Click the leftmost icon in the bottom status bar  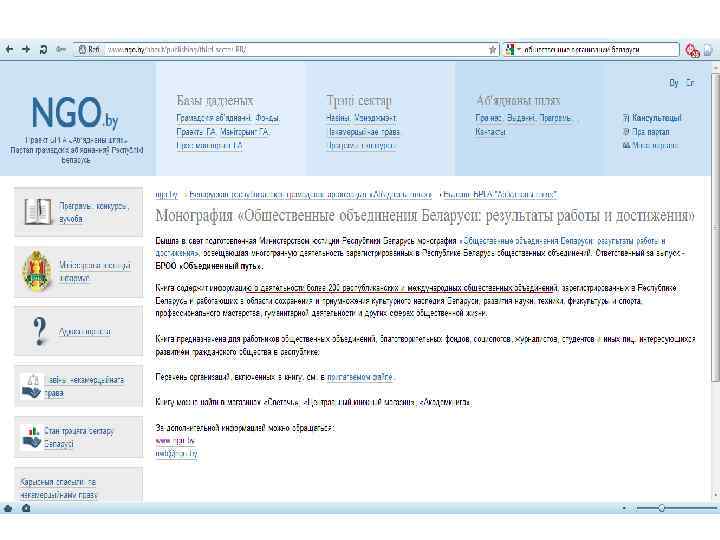click(x=8, y=508)
